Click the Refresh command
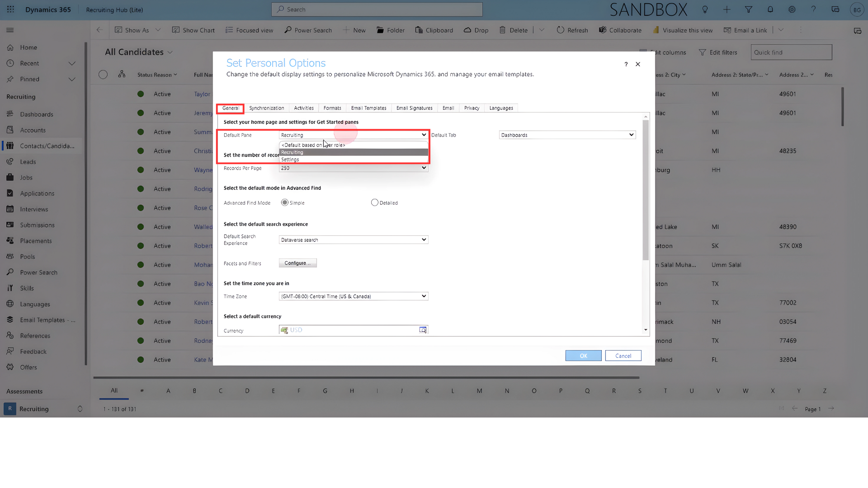The height and width of the screenshot is (488, 868). point(572,30)
